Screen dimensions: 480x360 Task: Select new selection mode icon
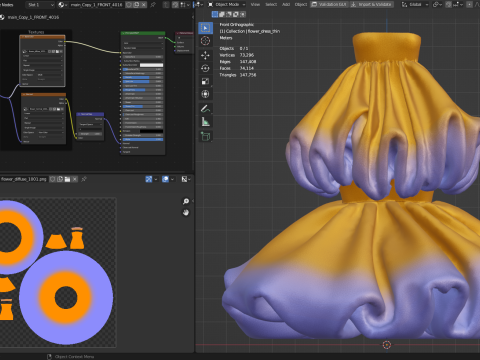coord(215,14)
